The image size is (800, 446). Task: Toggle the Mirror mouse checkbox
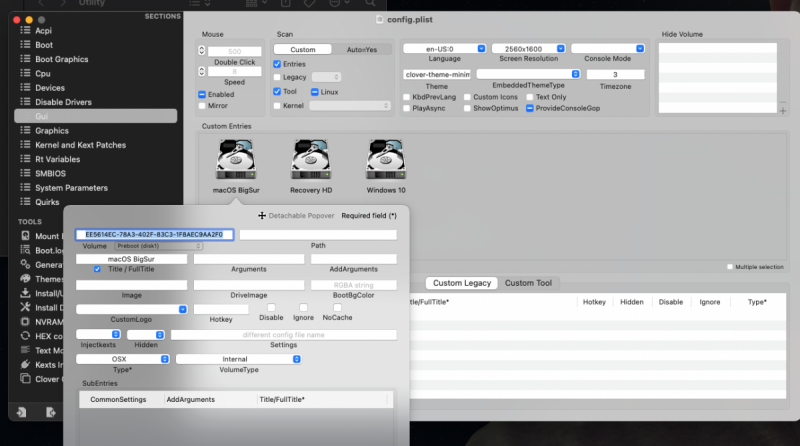pyautogui.click(x=202, y=105)
